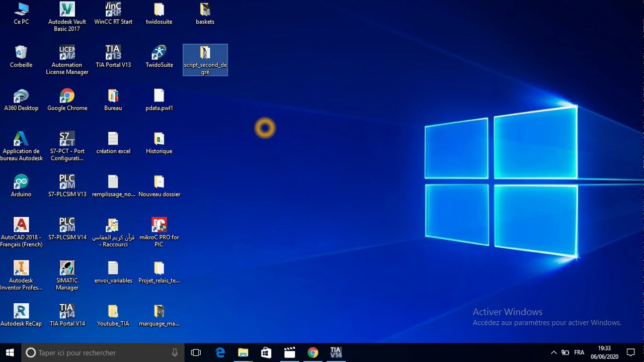The height and width of the screenshot is (362, 644).
Task: Select the TIA Portal V13 desktop icon
Action: tap(113, 57)
